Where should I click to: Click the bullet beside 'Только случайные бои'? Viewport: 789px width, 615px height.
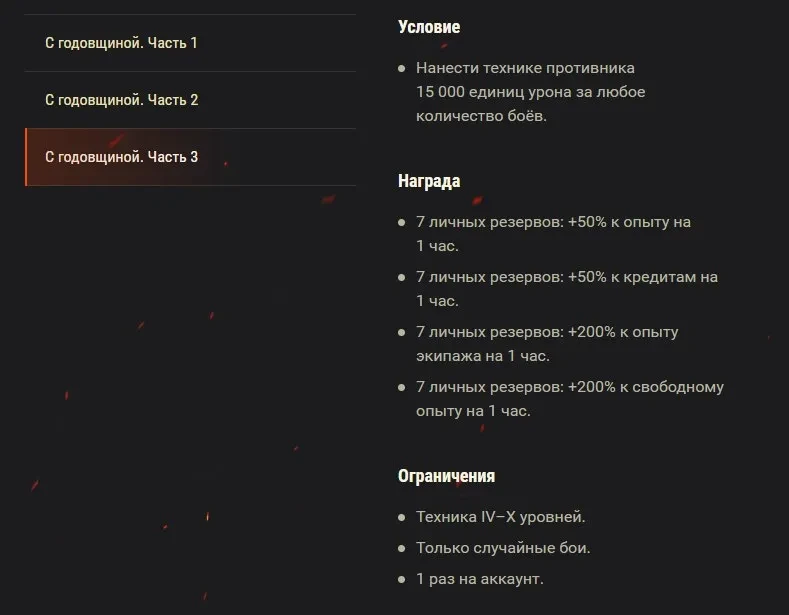coord(402,548)
